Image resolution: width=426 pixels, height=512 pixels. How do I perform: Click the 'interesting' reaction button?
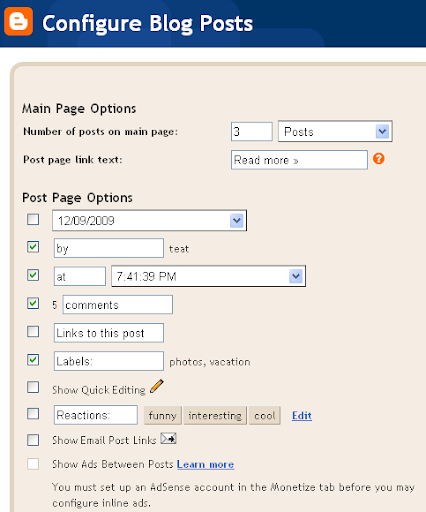215,415
